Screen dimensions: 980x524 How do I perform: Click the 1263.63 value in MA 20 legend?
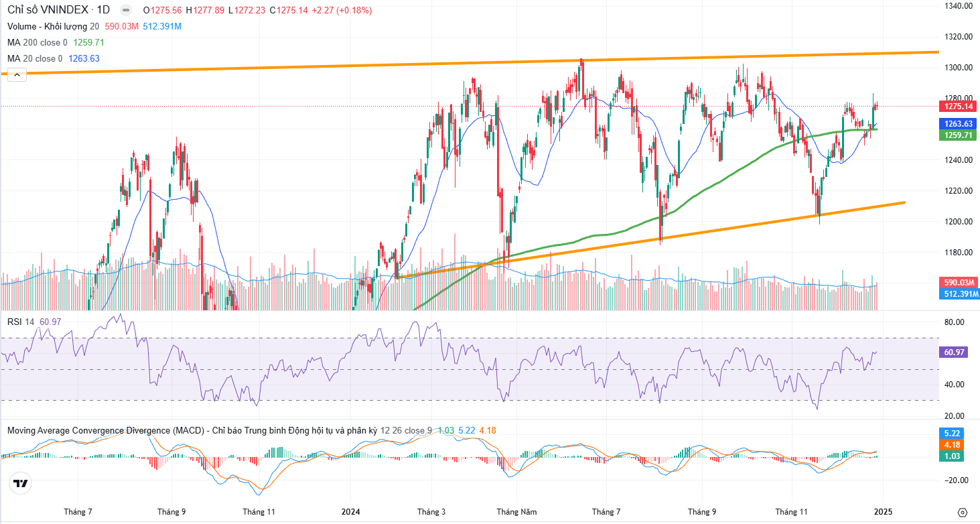84,58
